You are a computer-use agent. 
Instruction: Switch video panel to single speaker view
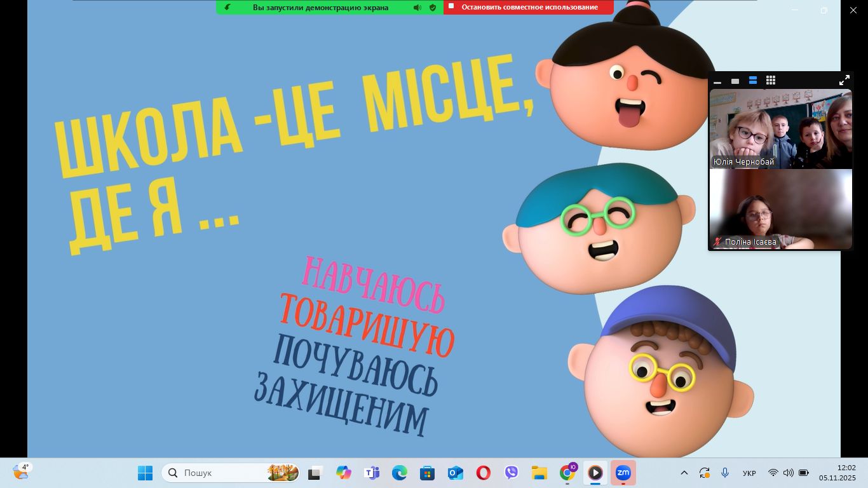pos(735,81)
